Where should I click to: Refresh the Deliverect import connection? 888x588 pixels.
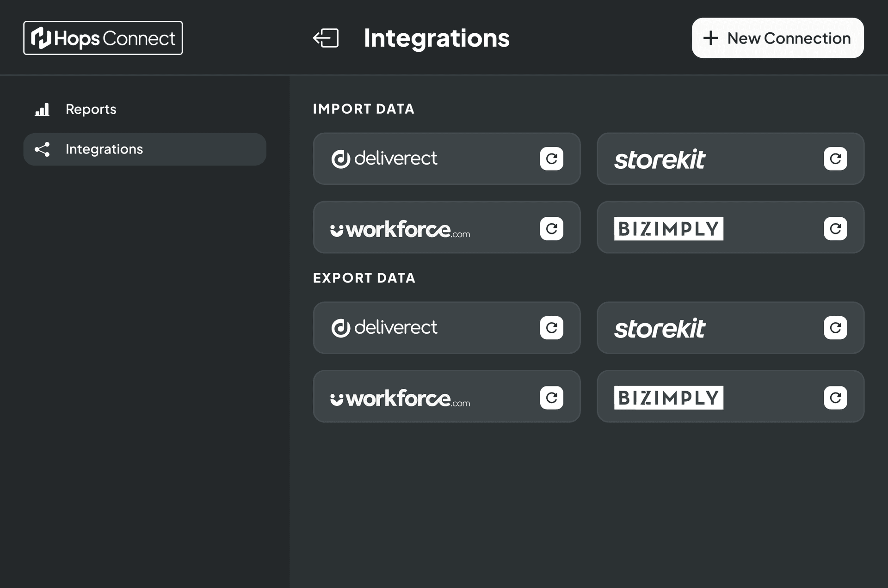[x=551, y=159]
